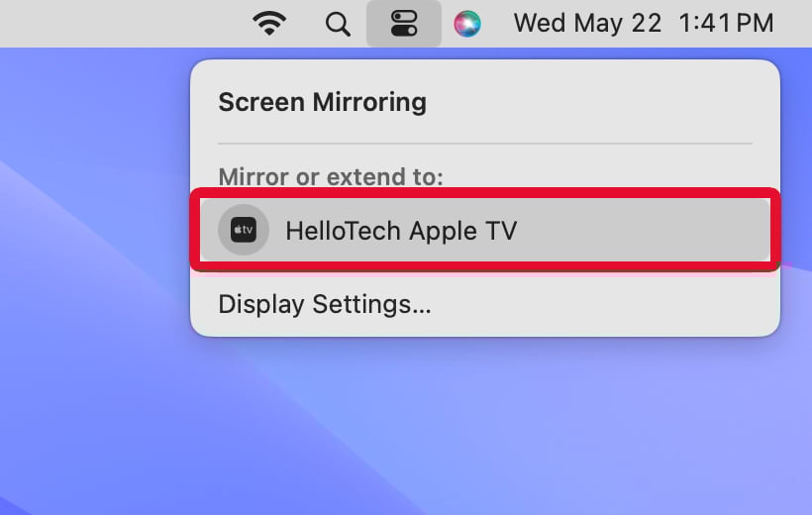Click the Wed May 22 date
Screen dimensions: 812x515
[x=587, y=24]
